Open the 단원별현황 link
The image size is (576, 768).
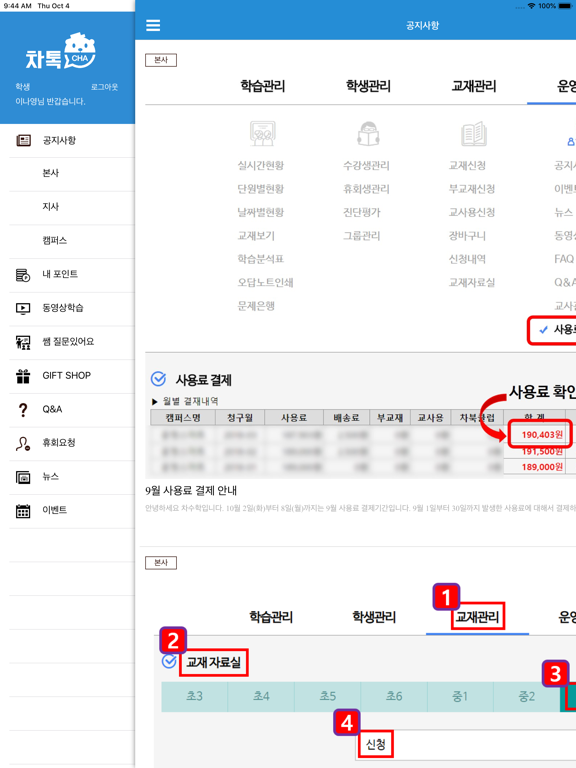[261, 189]
